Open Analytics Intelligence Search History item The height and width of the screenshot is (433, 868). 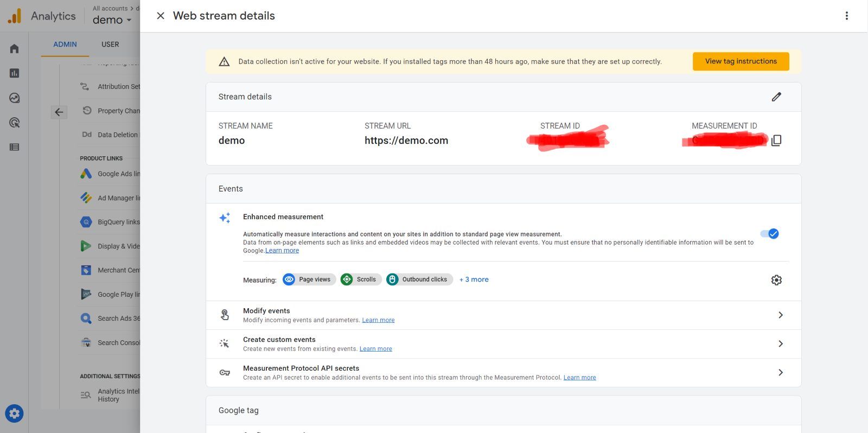click(109, 395)
